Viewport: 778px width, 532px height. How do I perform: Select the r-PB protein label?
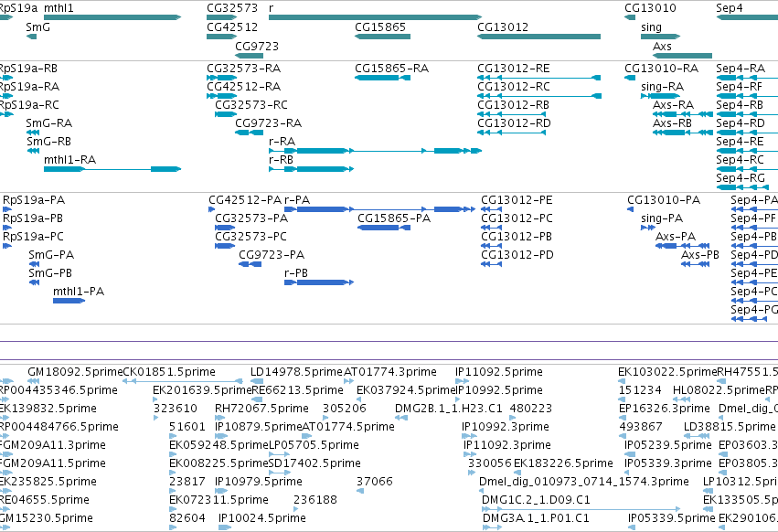pos(296,273)
